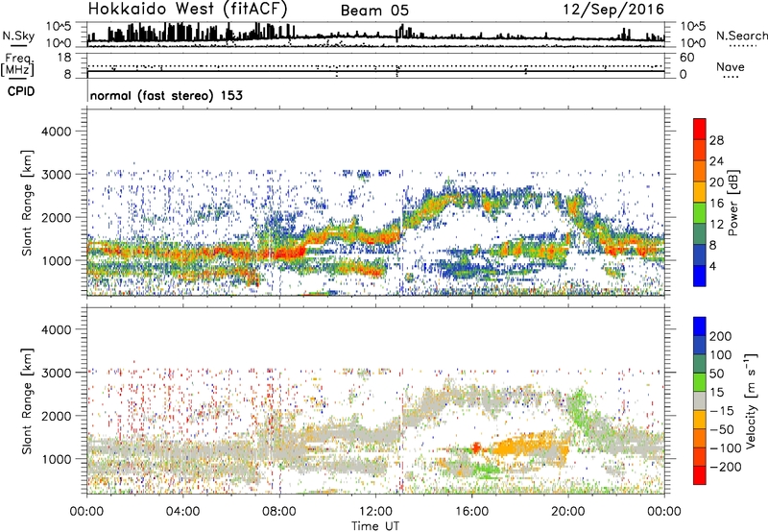Click the '08:00' time tick label
Screen dimensions: 768x532
279,512
